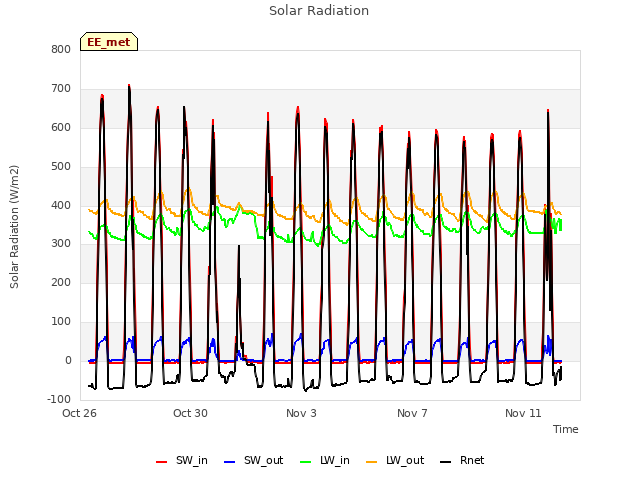This screenshot has width=640, height=480.
Task: Click the 100 y-axis tick label
Action: point(61,322)
